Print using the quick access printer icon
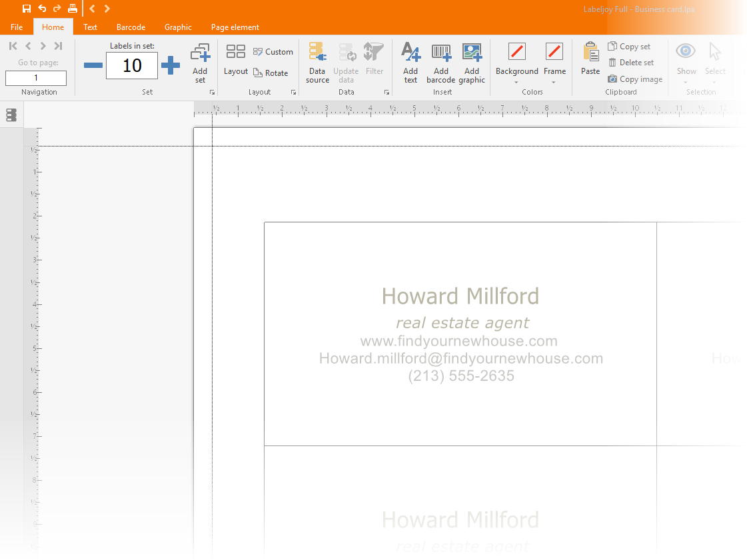The height and width of the screenshot is (560, 747). (x=73, y=9)
